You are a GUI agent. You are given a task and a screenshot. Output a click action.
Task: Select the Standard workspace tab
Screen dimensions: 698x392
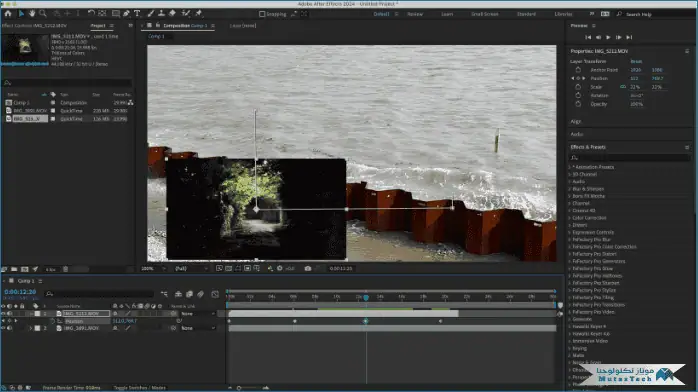point(526,14)
